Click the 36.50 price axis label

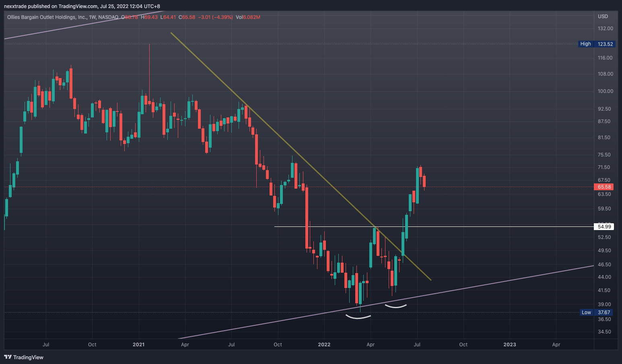click(604, 319)
